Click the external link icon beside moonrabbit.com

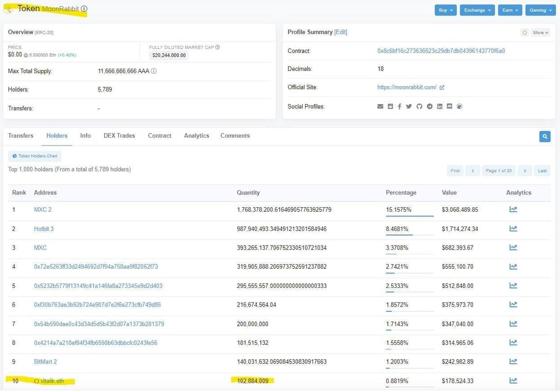pyautogui.click(x=442, y=87)
